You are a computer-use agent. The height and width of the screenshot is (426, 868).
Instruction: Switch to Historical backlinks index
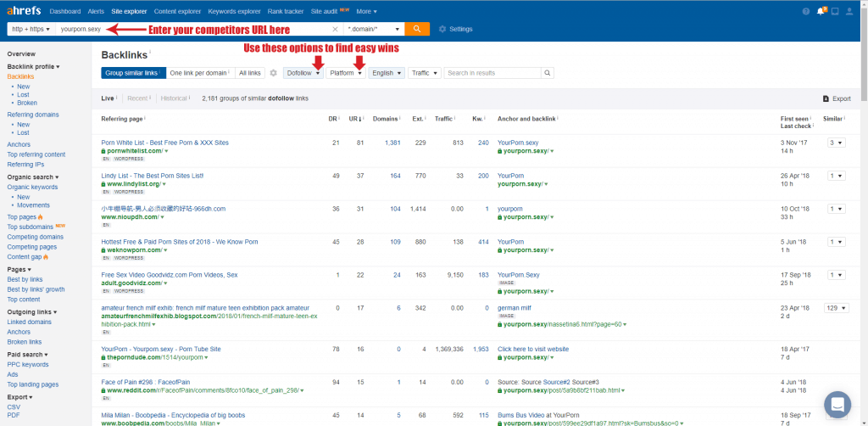[175, 98]
